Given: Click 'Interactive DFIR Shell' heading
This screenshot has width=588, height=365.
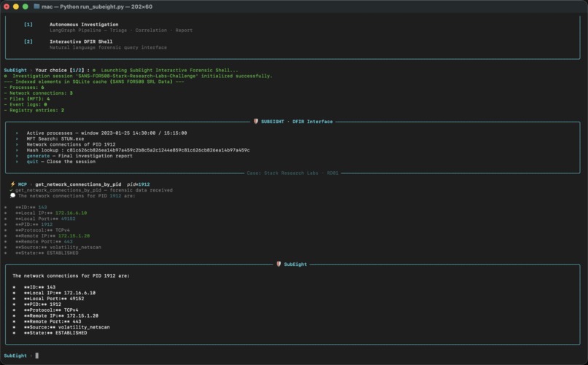Looking at the screenshot, I should (81, 42).
